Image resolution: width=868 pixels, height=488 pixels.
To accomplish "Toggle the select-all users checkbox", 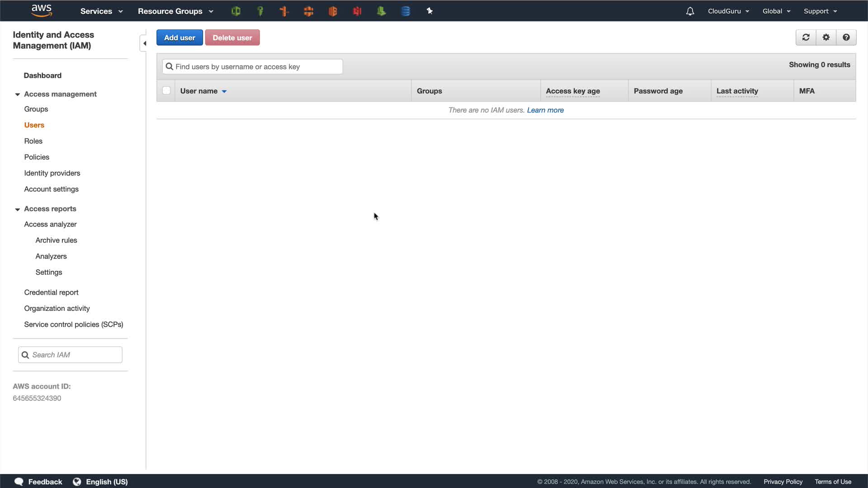I will (x=166, y=91).
